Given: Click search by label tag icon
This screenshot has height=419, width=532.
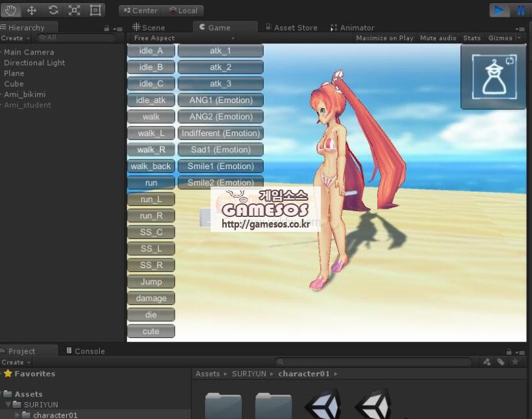Looking at the screenshot, I should tap(501, 362).
